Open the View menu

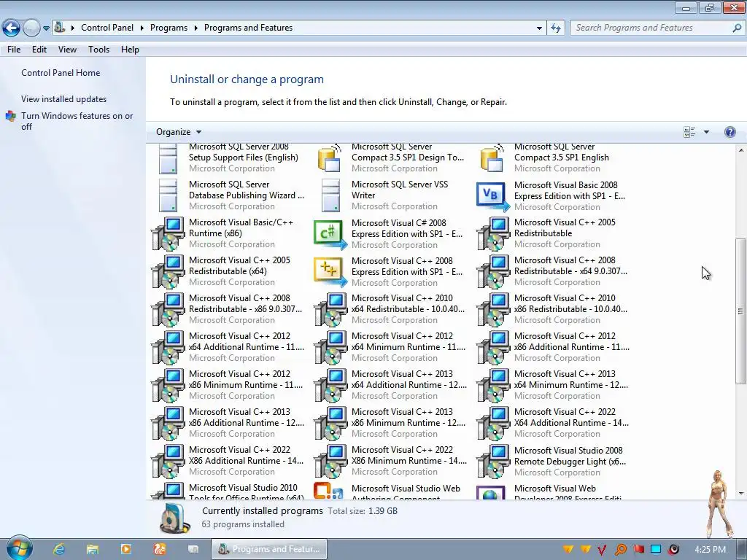pos(67,50)
